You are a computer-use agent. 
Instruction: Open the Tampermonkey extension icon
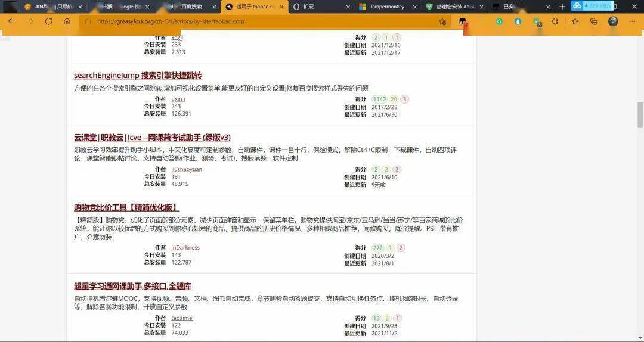coord(463,21)
